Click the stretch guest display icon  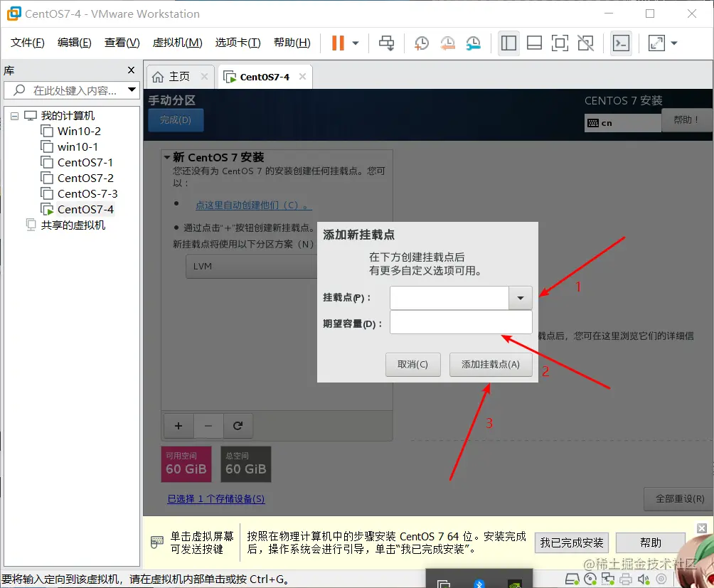656,43
